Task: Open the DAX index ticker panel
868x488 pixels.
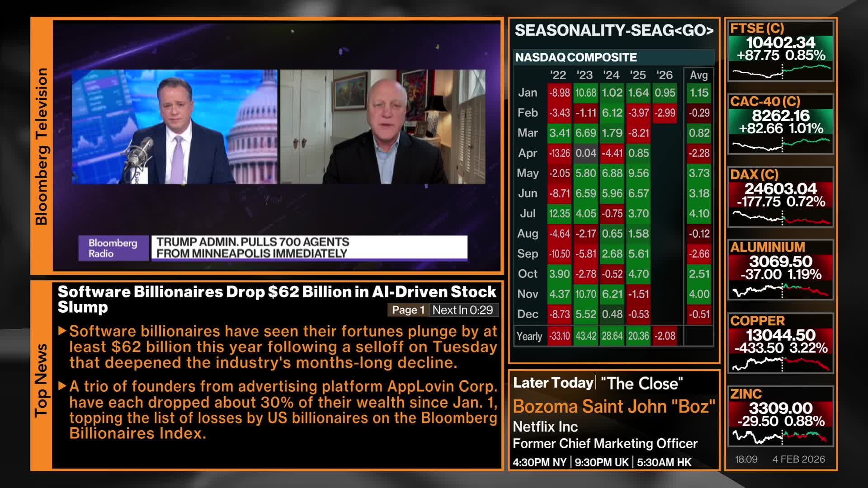Action: 780,197
